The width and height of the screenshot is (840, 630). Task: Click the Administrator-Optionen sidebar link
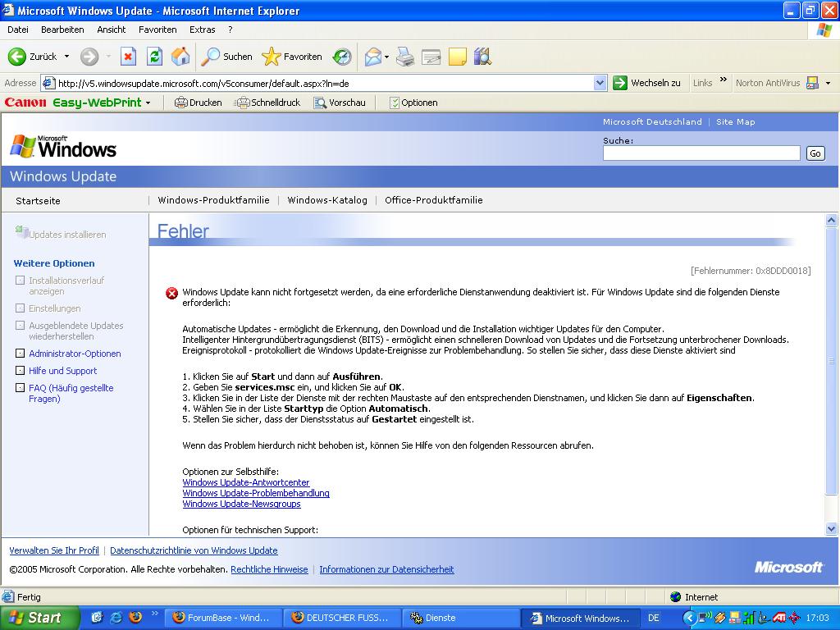75,354
